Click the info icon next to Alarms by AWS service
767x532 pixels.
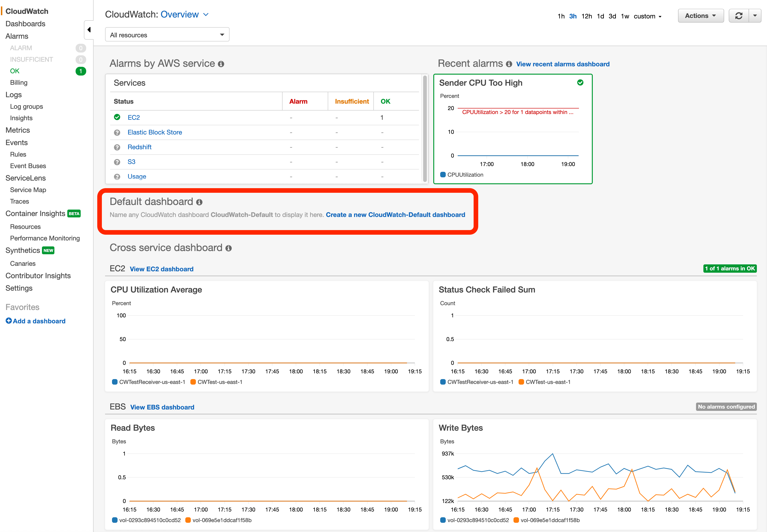[221, 64]
